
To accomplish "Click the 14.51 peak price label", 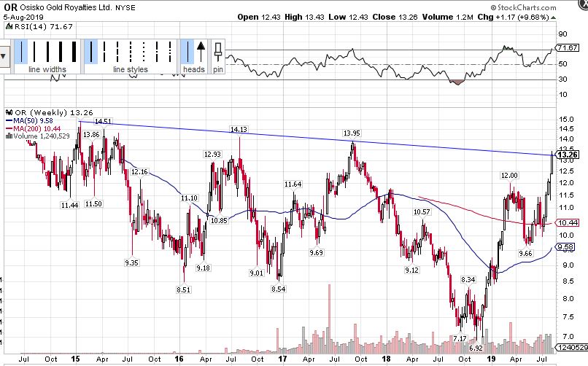I will click(x=103, y=121).
